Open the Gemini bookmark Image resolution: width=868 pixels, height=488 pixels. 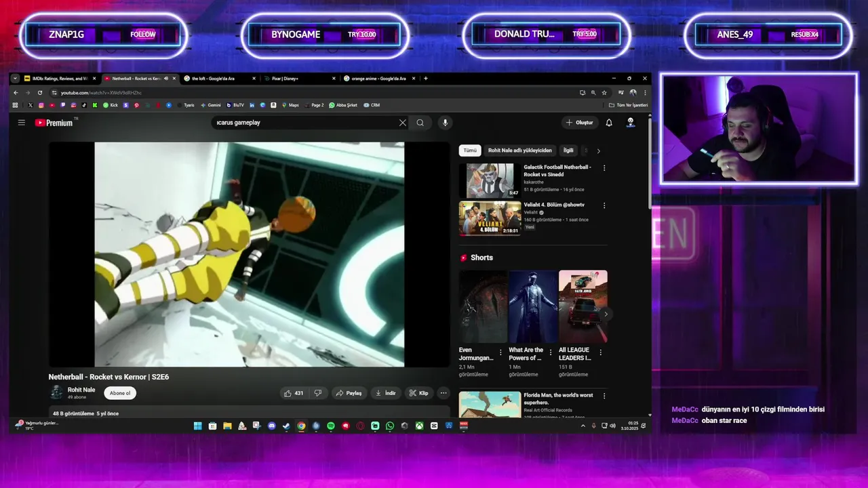[x=210, y=105]
